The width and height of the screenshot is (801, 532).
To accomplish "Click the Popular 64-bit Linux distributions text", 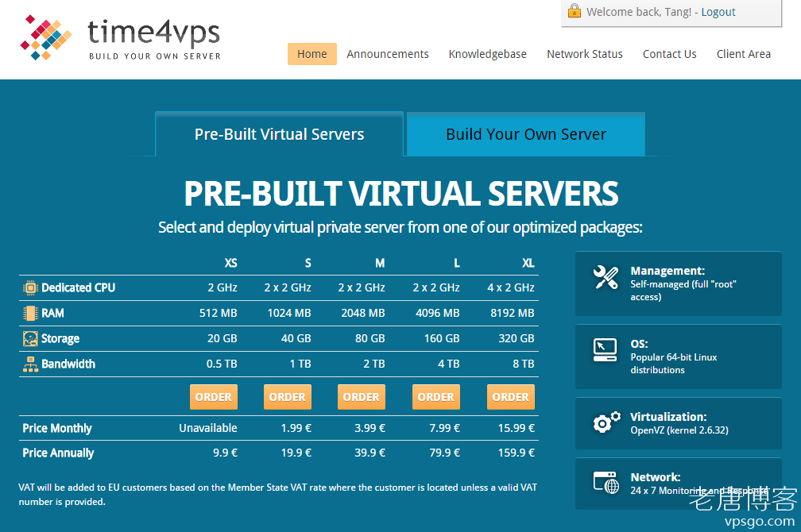I will [x=673, y=364].
